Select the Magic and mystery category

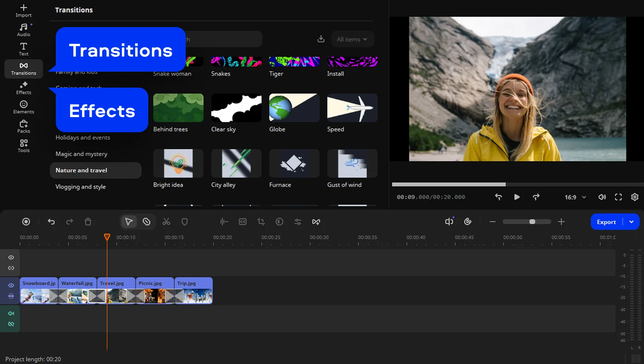pos(81,154)
